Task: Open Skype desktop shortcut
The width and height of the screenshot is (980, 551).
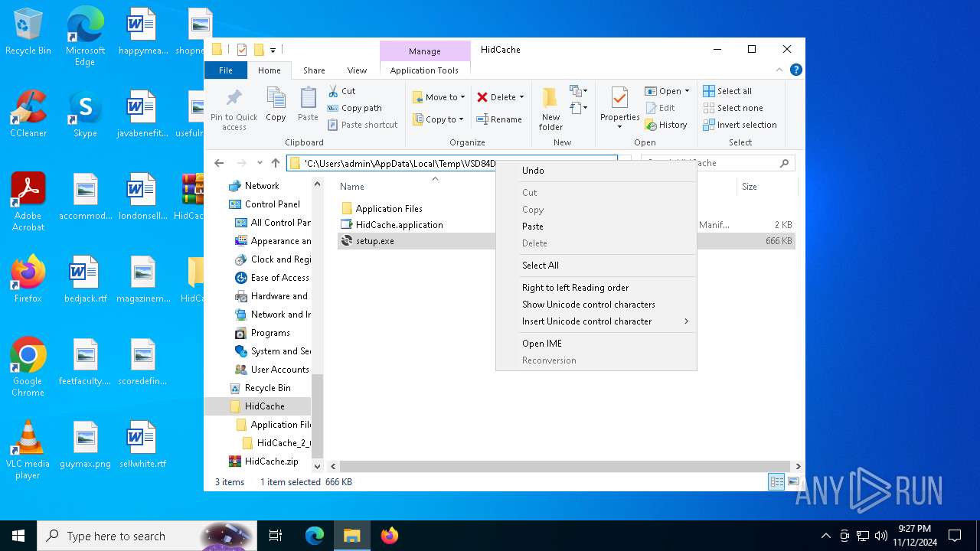Action: point(85,114)
